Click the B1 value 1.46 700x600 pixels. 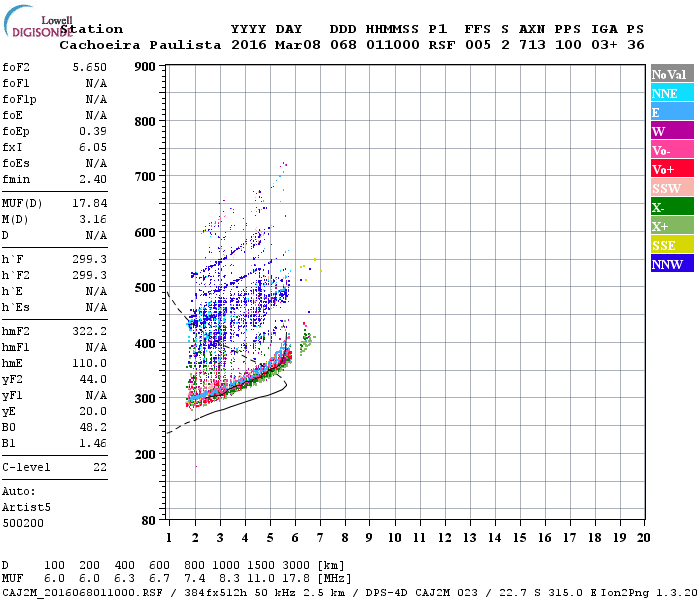[x=93, y=443]
